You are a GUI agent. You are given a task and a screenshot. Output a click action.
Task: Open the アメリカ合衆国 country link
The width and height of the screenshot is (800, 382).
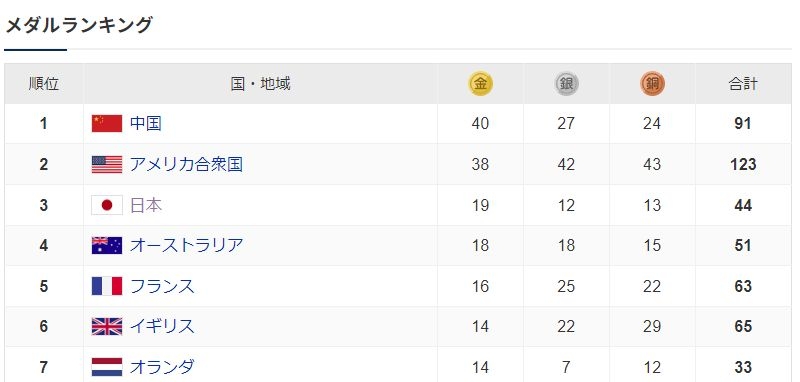point(186,164)
